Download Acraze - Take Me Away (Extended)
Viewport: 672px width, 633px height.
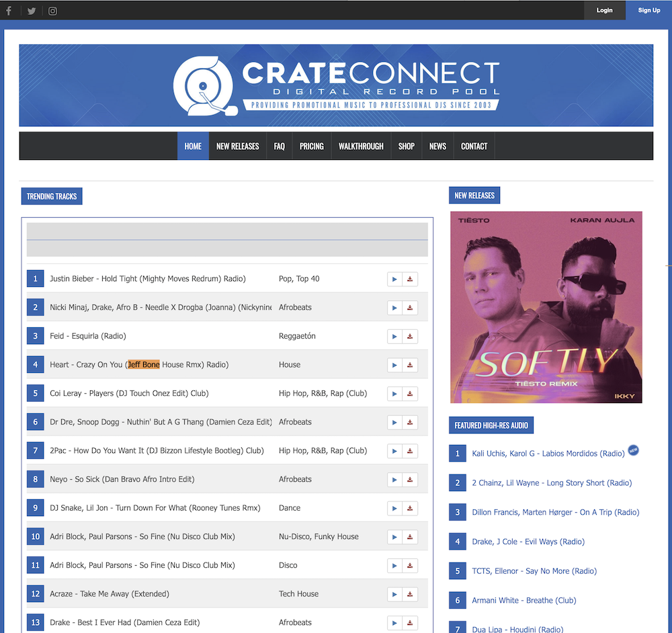pos(410,594)
